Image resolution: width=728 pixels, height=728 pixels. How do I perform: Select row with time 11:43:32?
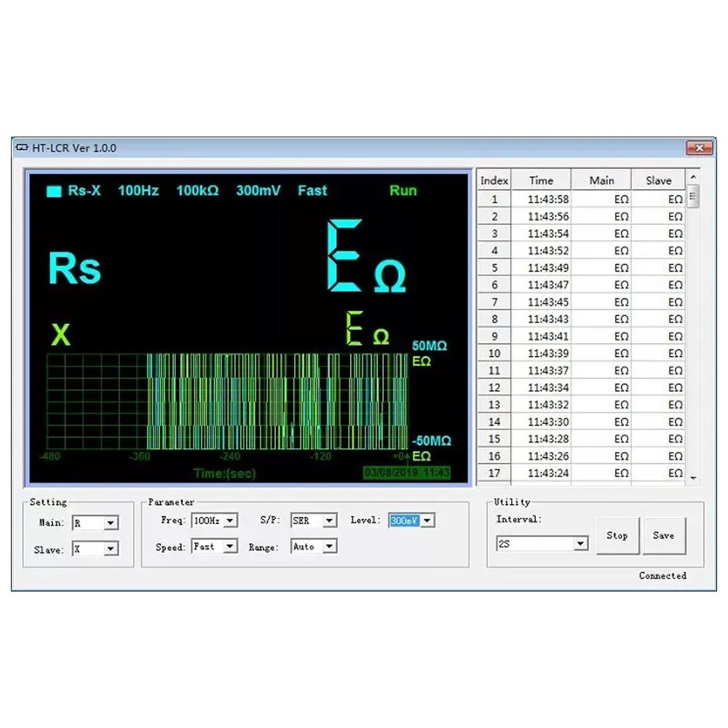[581, 405]
